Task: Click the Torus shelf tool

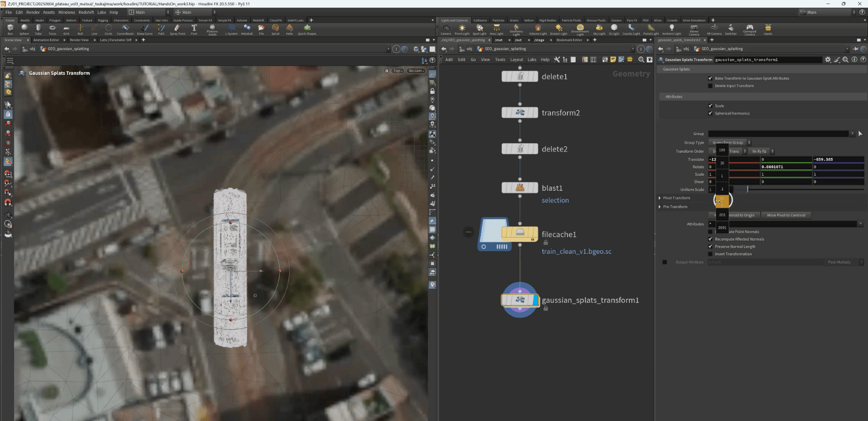Action: click(52, 29)
